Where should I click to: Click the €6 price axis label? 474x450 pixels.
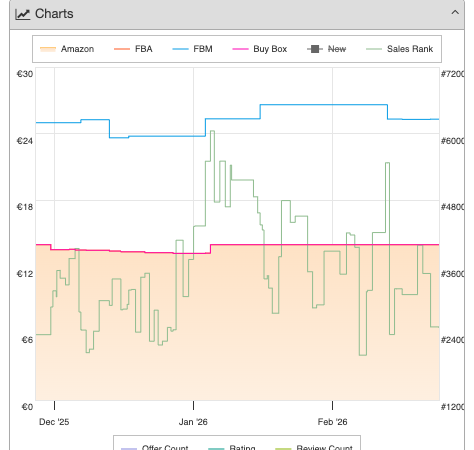(27, 340)
